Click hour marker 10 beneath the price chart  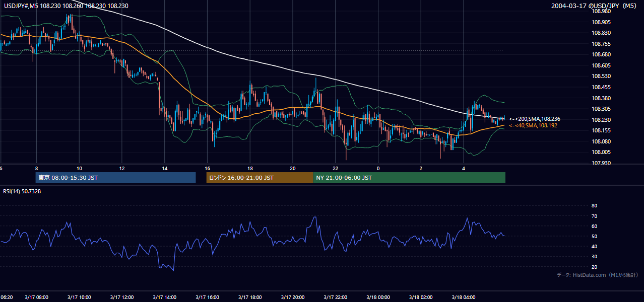click(x=79, y=168)
